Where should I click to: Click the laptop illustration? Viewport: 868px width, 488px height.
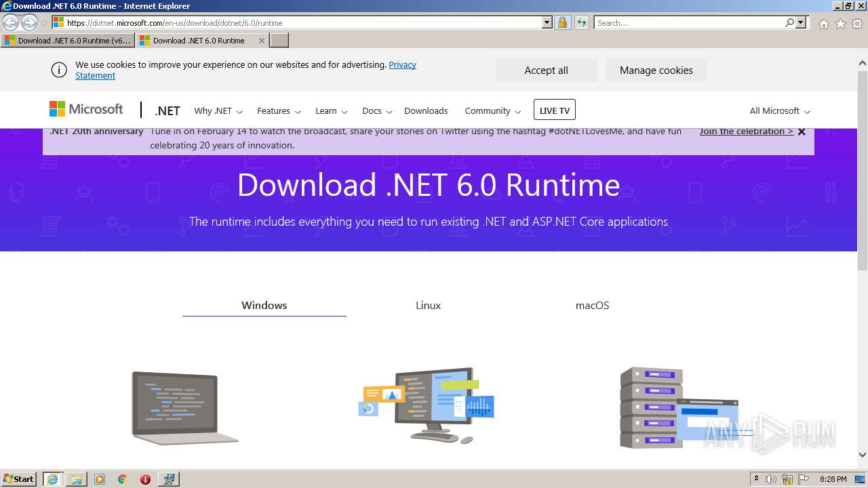coord(184,407)
